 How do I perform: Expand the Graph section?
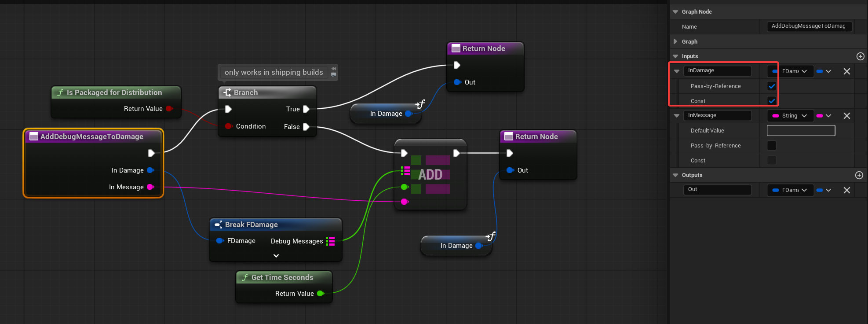(675, 41)
